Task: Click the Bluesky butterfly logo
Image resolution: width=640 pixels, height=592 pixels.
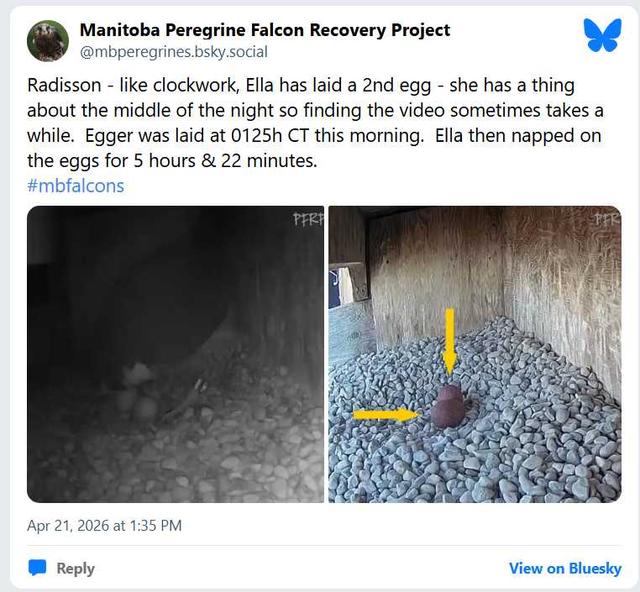Action: [602, 35]
